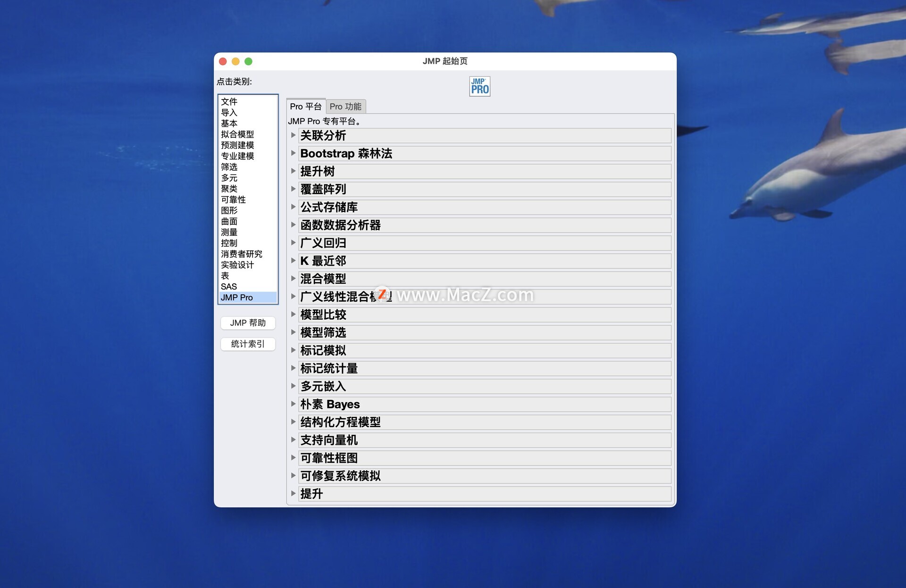Click the JMP PRO logo icon

pos(479,86)
